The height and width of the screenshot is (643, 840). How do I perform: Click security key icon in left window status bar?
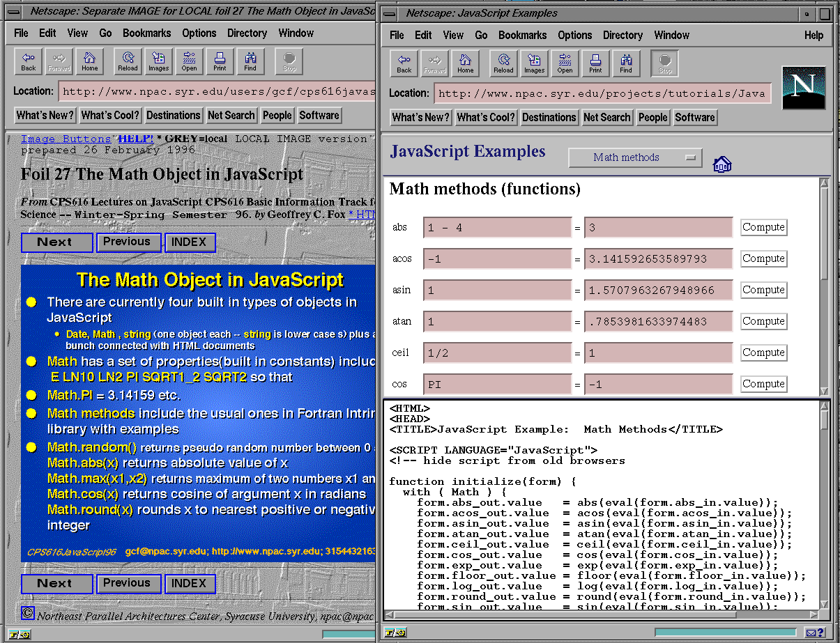tap(20, 634)
